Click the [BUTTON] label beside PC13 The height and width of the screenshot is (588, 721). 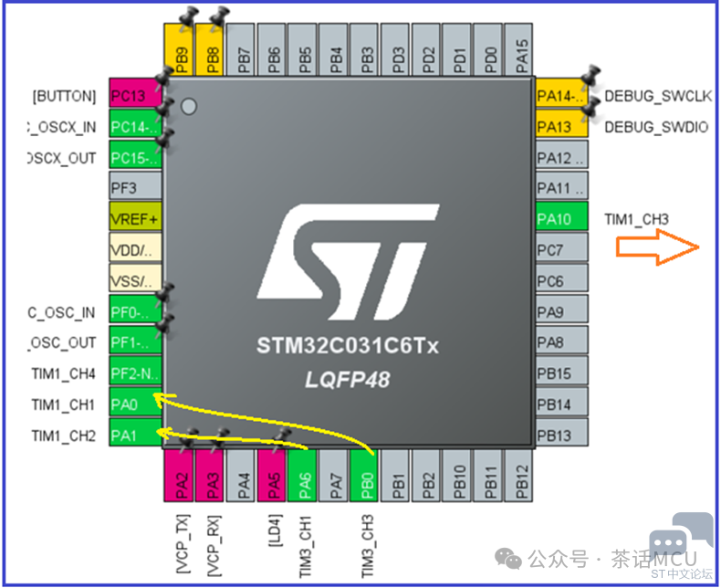[x=64, y=96]
